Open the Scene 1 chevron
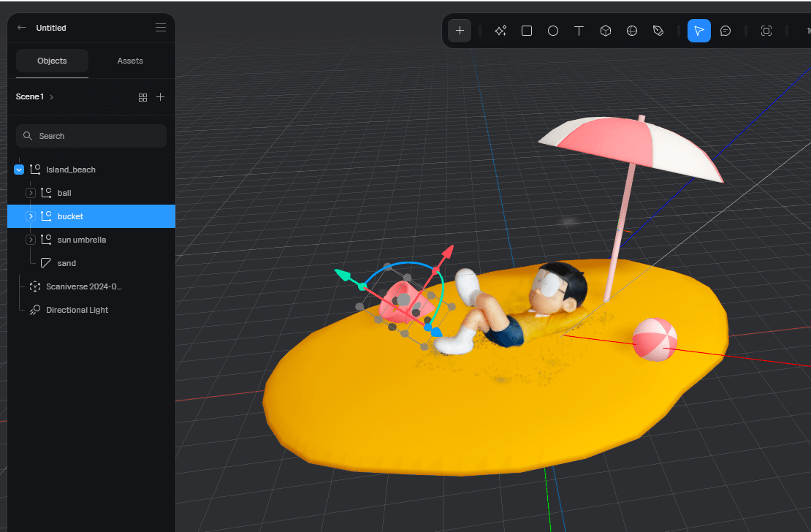 click(x=51, y=96)
